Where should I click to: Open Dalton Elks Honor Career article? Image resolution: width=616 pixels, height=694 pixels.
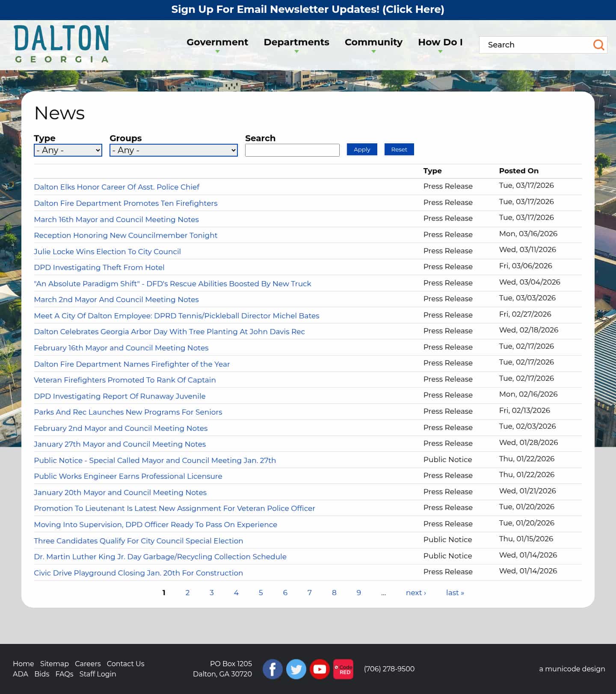tap(116, 187)
